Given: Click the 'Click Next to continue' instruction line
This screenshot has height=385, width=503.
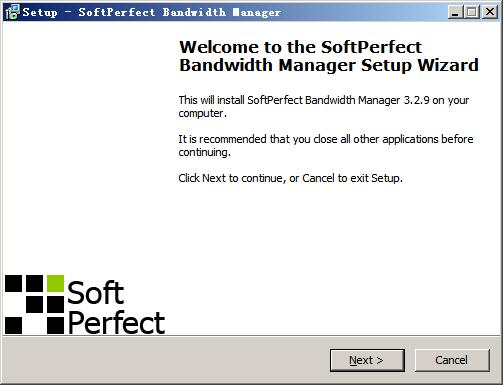Looking at the screenshot, I should 290,178.
